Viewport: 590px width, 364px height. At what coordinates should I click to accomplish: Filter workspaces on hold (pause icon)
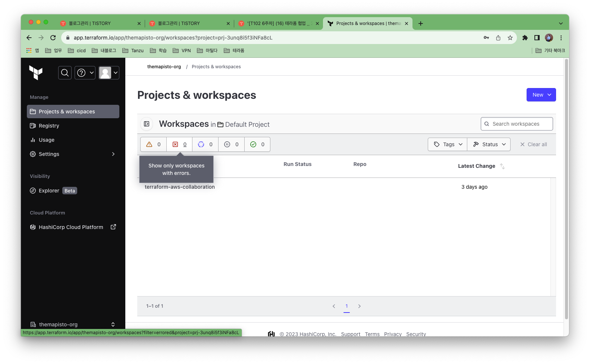pyautogui.click(x=231, y=144)
